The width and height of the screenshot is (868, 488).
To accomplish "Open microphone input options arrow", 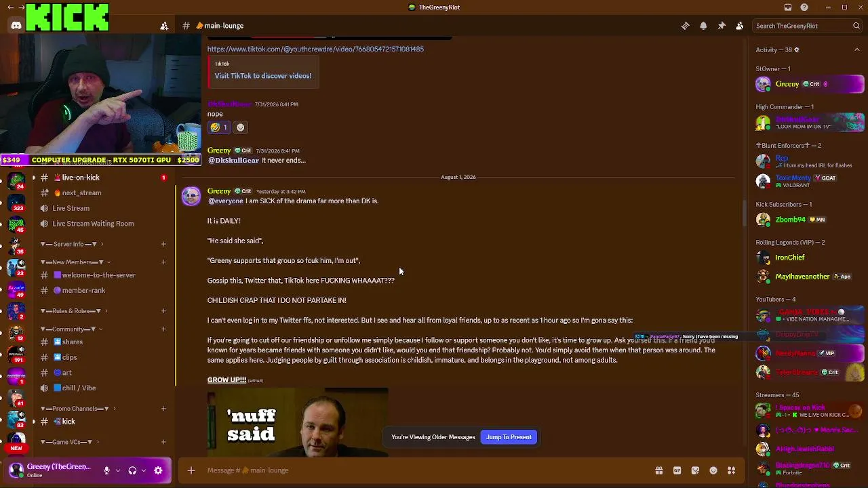I will 118,470.
